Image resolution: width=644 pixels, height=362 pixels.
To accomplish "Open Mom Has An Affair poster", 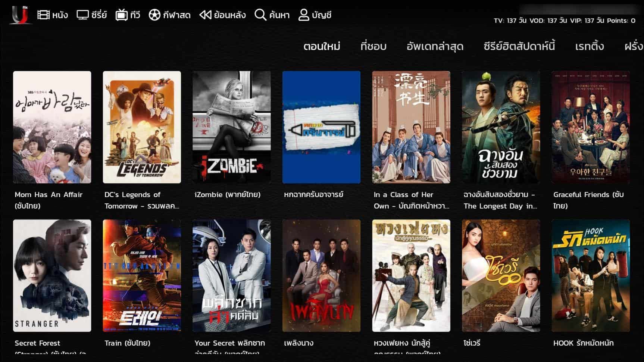I will (52, 127).
